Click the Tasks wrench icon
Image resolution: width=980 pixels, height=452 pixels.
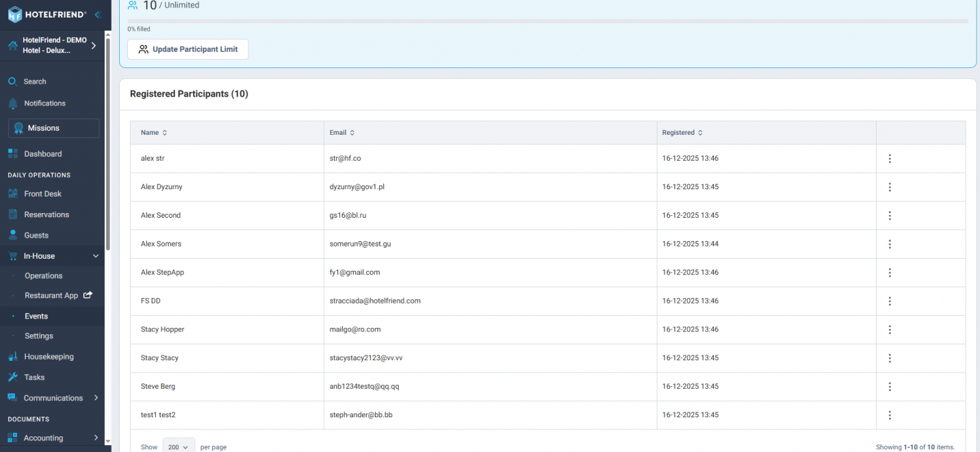[12, 377]
